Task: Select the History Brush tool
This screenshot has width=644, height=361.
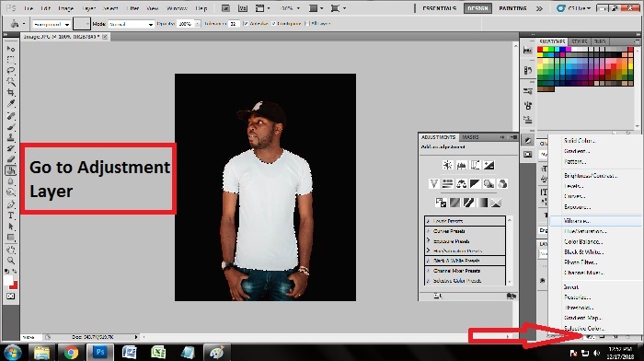Action: click(x=11, y=148)
